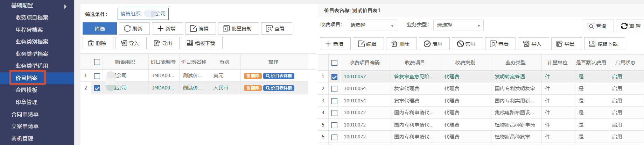Click 价目表编号 column header

(163, 62)
